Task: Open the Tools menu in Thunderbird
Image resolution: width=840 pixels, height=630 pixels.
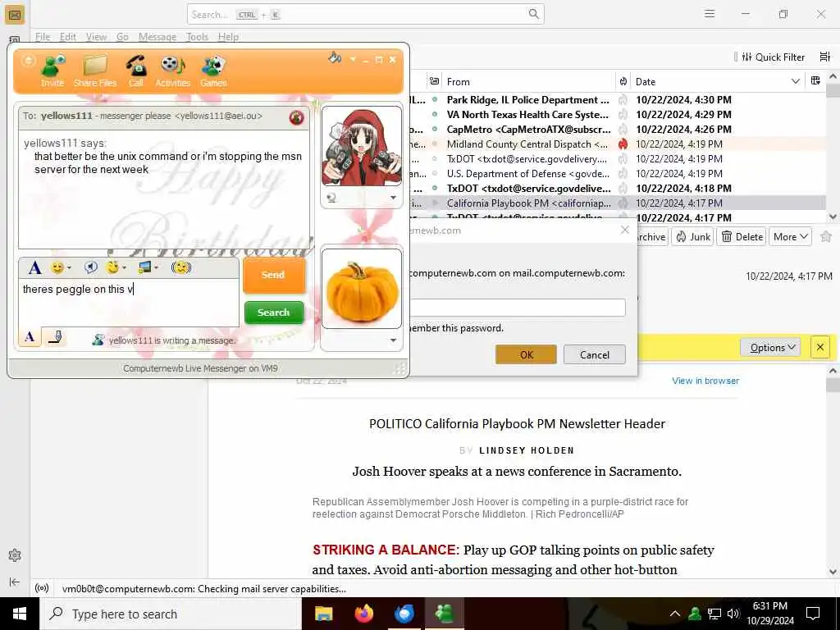Action: pyautogui.click(x=197, y=36)
